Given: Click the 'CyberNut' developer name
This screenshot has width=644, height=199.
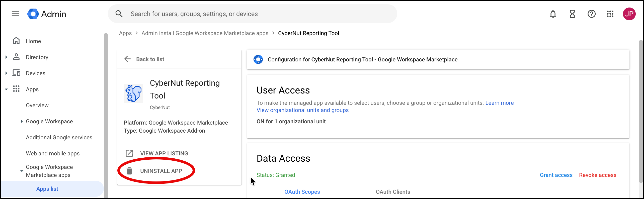Looking at the screenshot, I should 160,107.
